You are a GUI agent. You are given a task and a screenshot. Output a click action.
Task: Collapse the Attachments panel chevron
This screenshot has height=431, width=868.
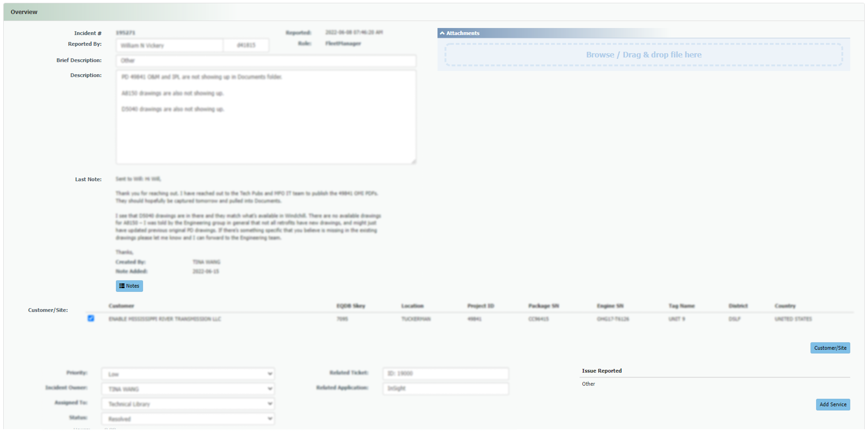coord(442,33)
